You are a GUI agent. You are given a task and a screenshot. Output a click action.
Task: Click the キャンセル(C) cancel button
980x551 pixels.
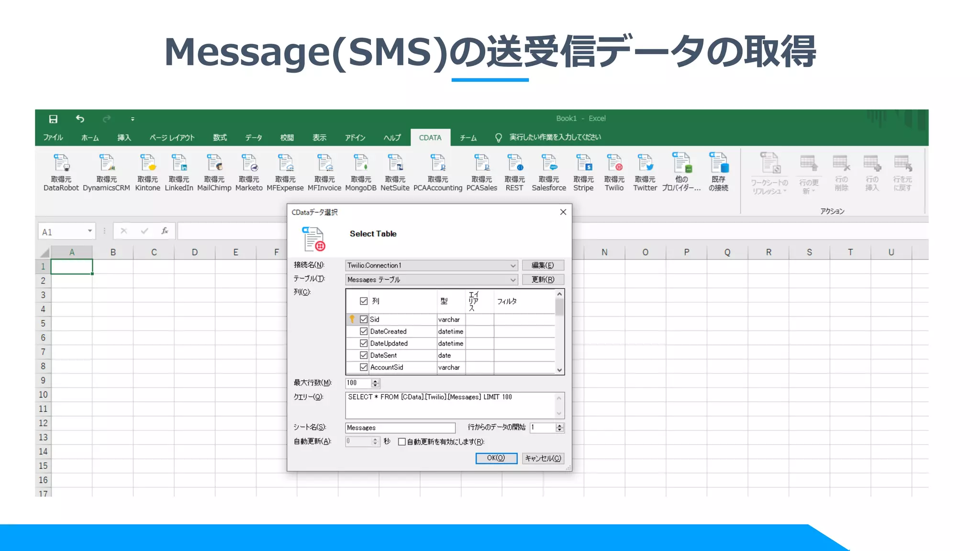543,458
